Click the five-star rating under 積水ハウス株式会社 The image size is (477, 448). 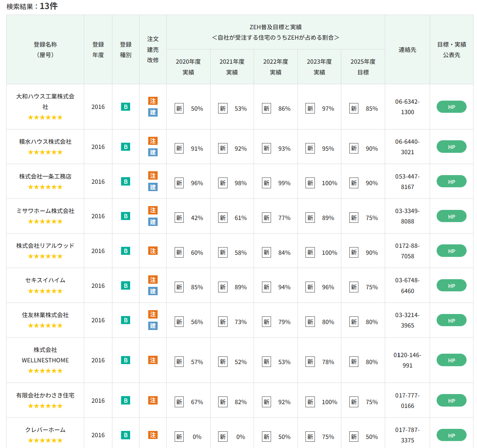click(45, 152)
